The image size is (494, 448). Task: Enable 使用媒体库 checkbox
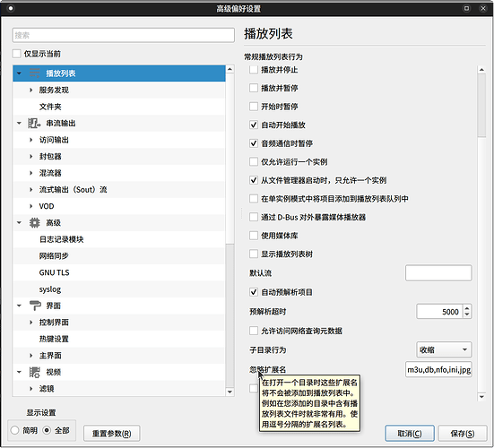coord(254,236)
